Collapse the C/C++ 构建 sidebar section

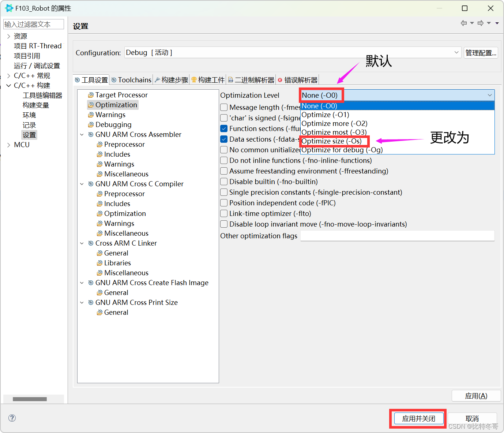tap(8, 85)
